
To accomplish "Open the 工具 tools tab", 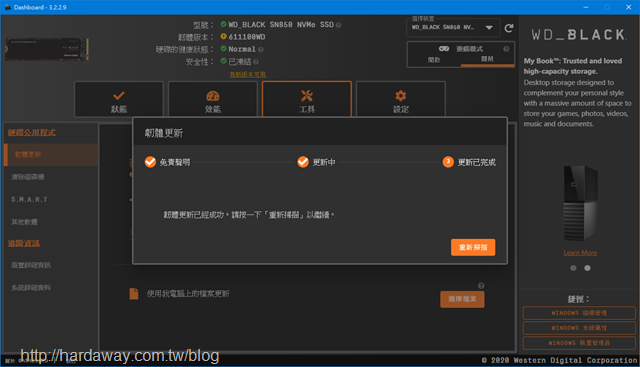I will point(307,99).
